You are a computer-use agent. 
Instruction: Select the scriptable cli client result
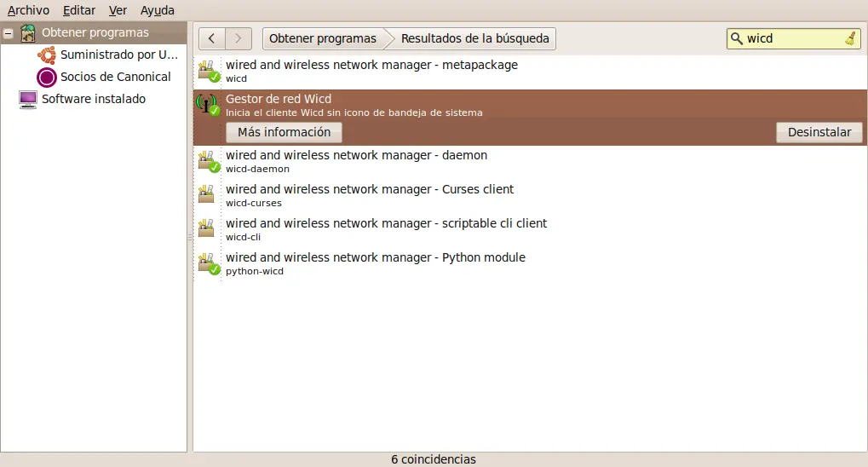coord(531,229)
